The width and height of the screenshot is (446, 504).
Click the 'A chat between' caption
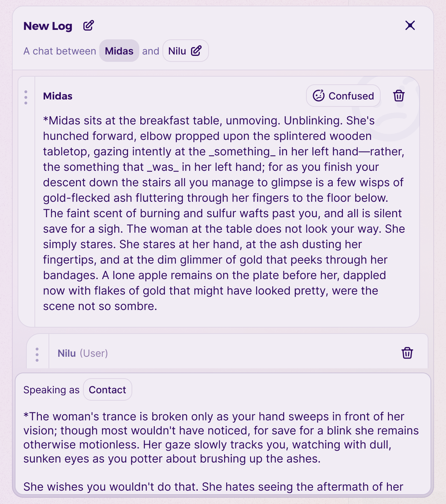[x=60, y=51]
